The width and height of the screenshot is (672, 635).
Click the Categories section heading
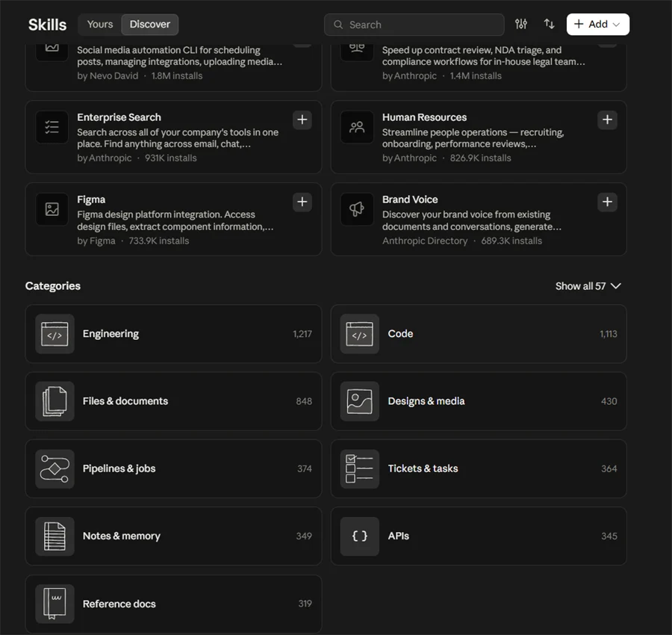[x=53, y=286]
